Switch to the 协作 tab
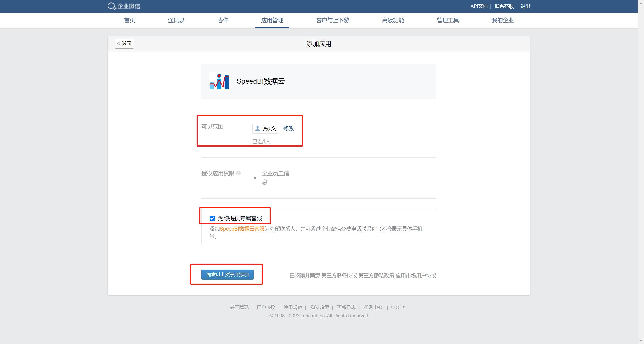 click(223, 20)
